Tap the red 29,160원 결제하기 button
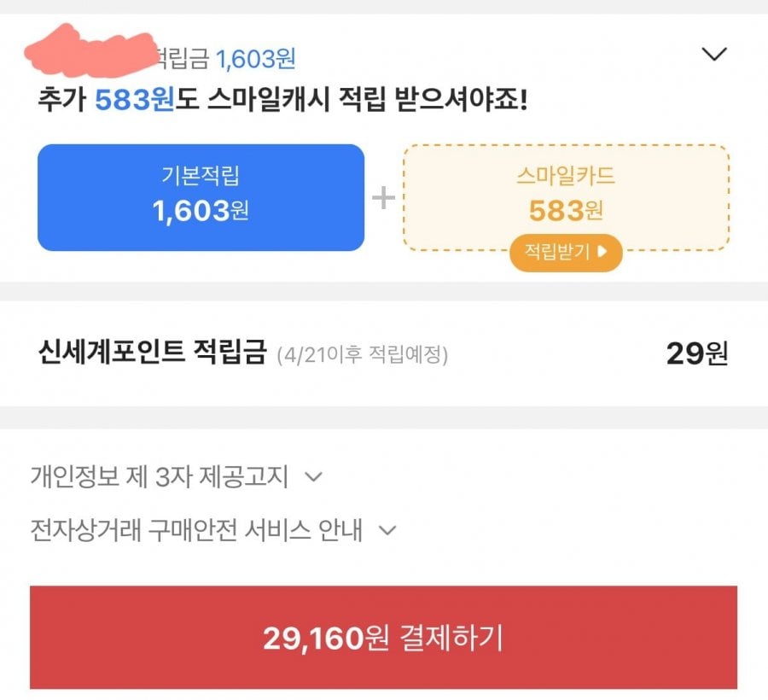This screenshot has height=700, width=768. [x=383, y=637]
